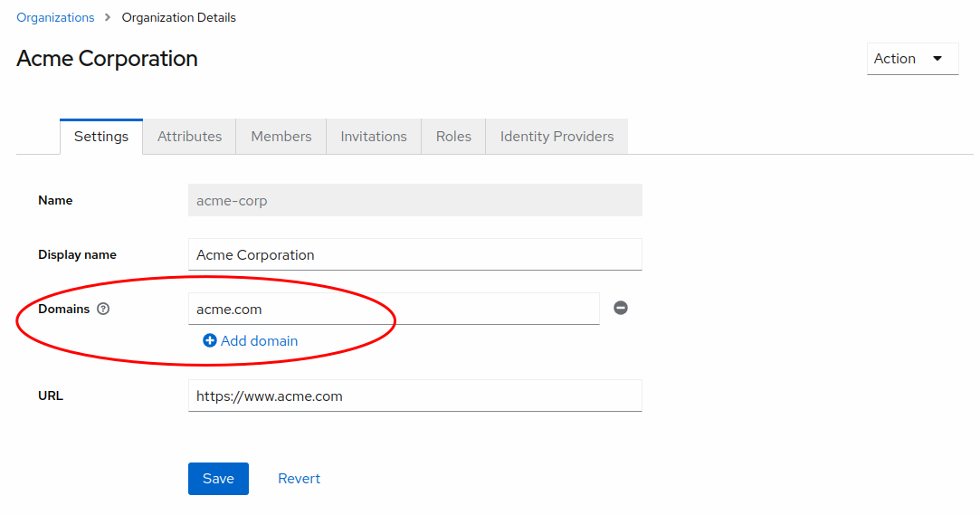Click the Add domain link text
Viewport: 980px width, 515px height.
tap(259, 341)
